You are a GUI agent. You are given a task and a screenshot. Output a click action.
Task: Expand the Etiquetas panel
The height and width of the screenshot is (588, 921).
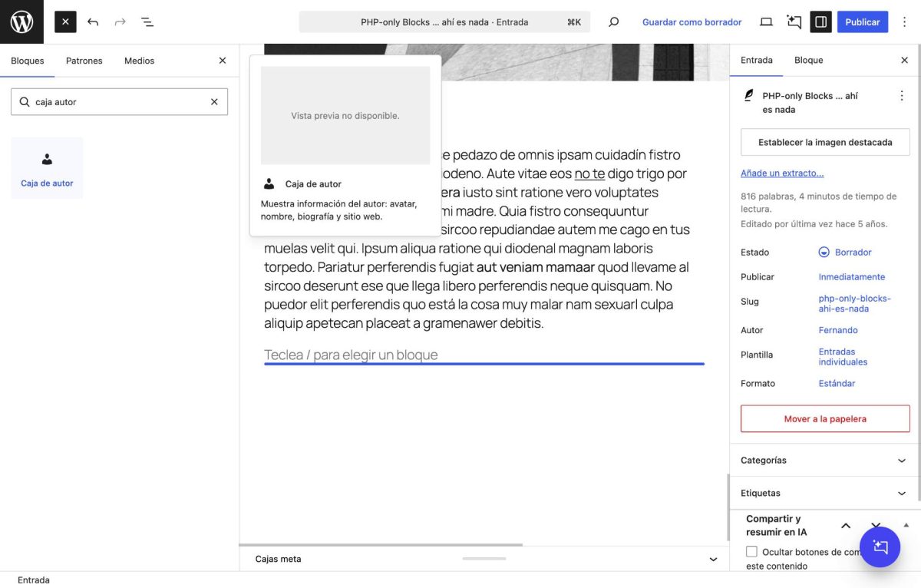901,494
